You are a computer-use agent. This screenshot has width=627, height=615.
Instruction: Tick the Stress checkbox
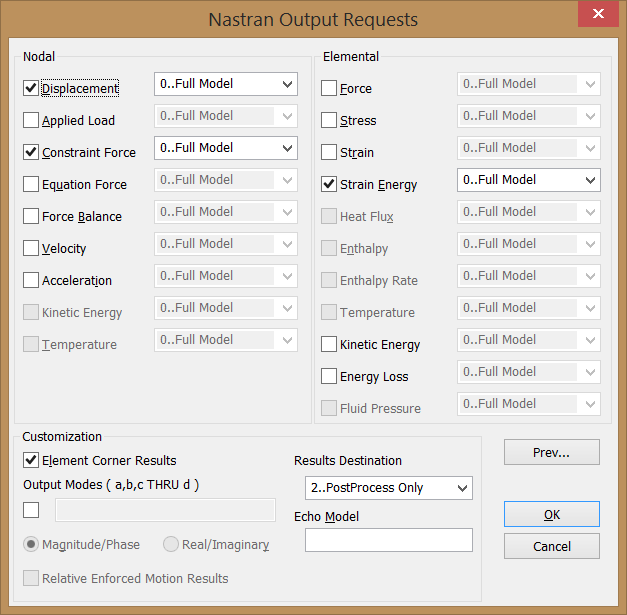point(329,120)
